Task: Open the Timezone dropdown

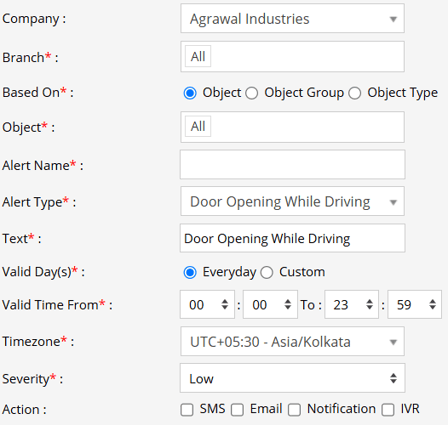Action: click(292, 341)
